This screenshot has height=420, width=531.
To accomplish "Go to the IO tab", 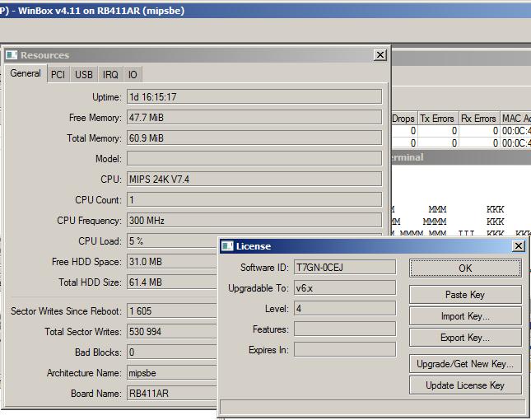I will tap(133, 74).
